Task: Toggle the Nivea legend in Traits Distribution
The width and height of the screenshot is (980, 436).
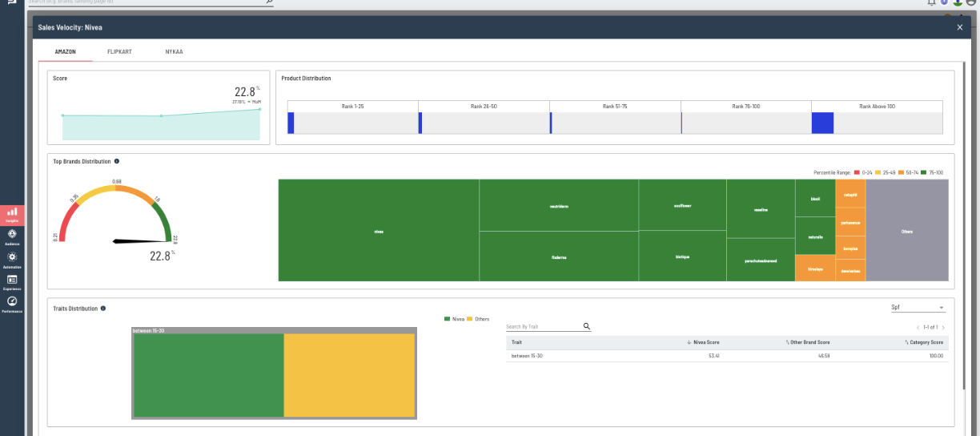Action: coord(454,319)
